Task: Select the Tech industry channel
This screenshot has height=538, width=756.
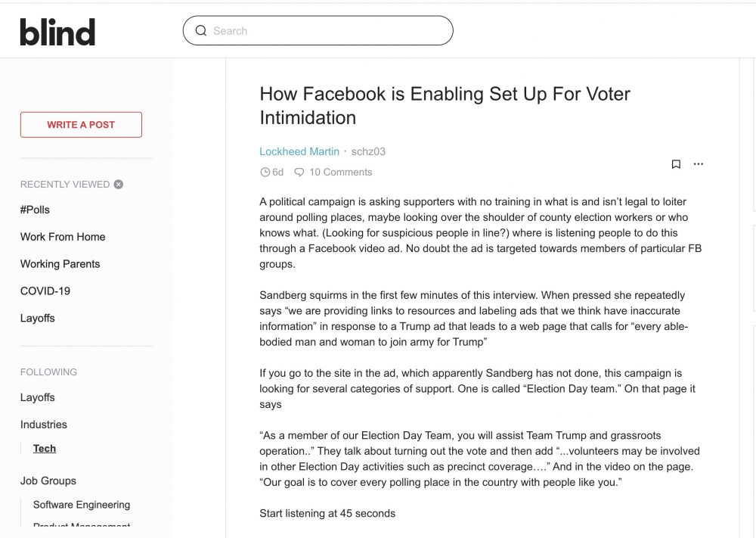Action: (45, 449)
